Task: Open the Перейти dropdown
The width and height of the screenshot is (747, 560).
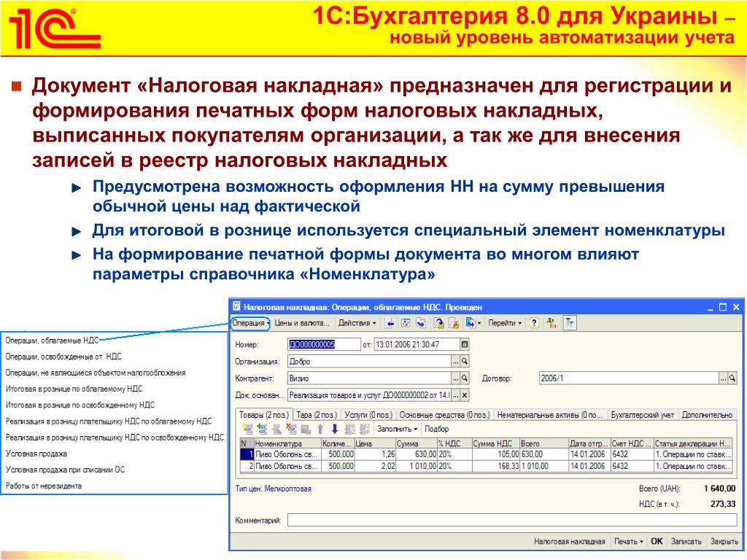Action: [x=505, y=323]
